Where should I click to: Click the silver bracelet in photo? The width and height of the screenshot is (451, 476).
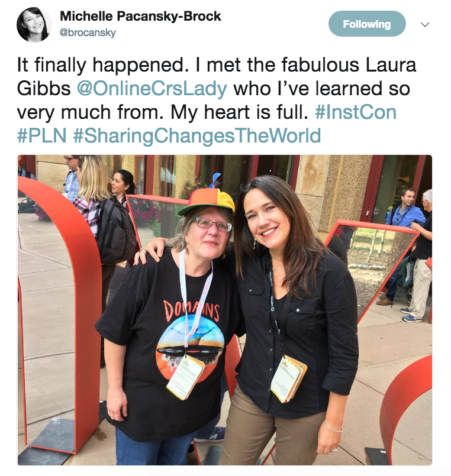tap(333, 427)
